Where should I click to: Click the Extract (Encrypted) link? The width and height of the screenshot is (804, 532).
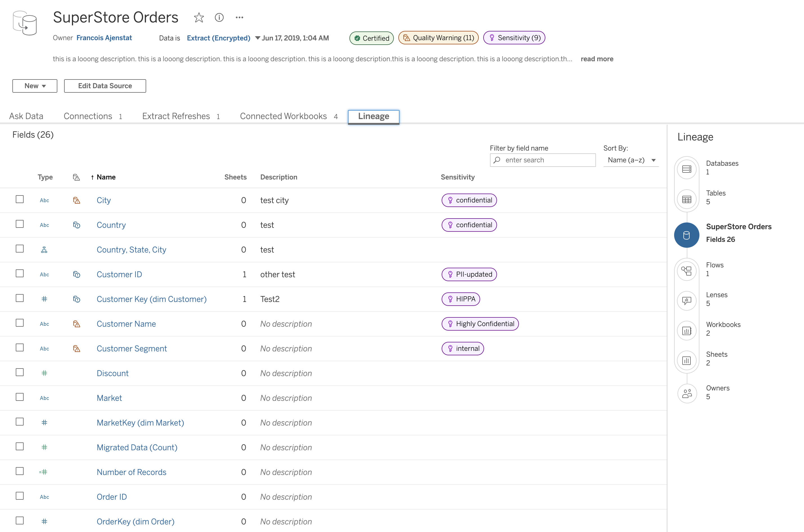point(219,38)
